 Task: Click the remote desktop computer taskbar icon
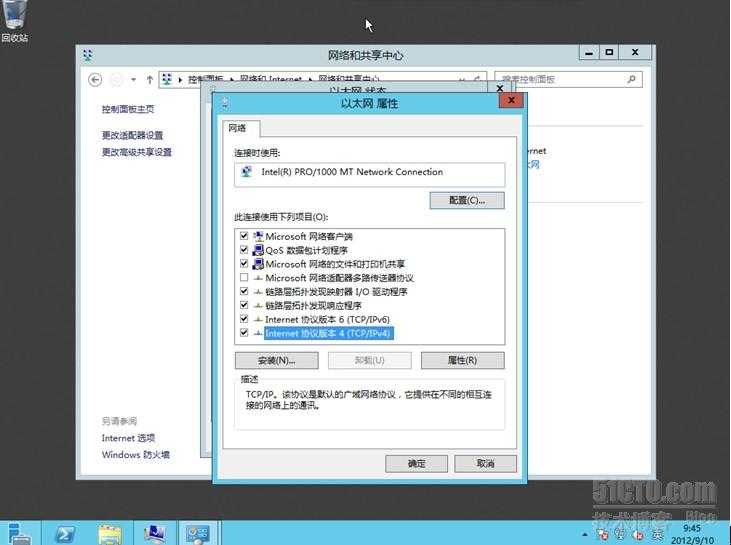tap(155, 534)
